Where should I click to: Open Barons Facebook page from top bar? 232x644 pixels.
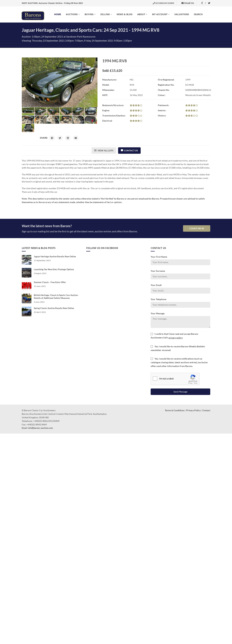(x=202, y=3)
